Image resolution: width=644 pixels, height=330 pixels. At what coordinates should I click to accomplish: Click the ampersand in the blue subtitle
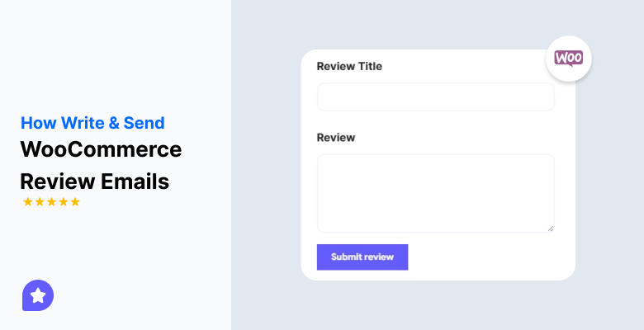click(114, 123)
